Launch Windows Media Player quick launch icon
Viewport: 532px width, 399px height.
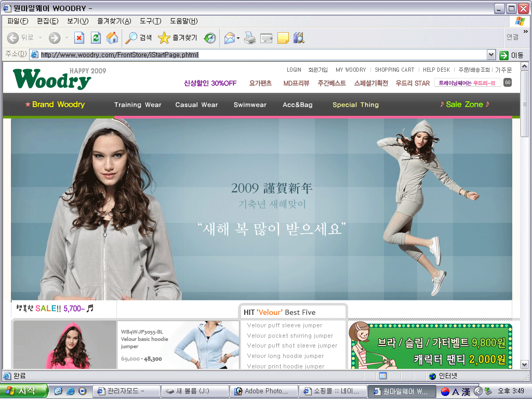(x=83, y=391)
